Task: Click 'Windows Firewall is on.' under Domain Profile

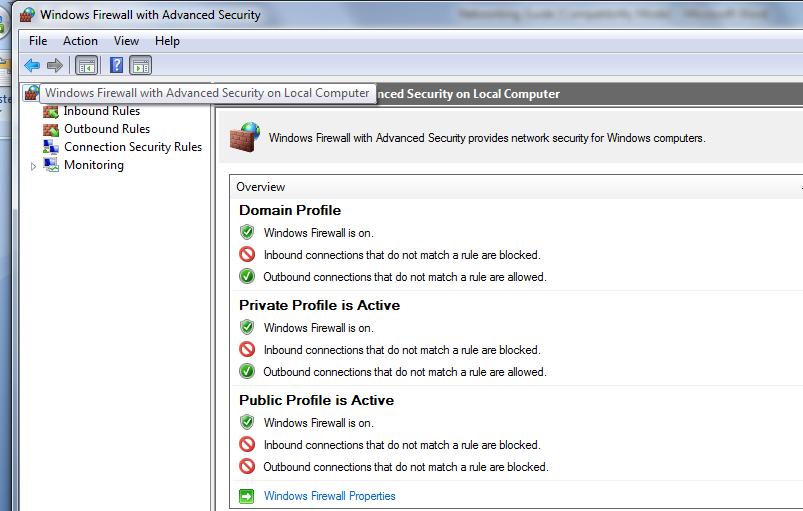Action: pyautogui.click(x=319, y=233)
